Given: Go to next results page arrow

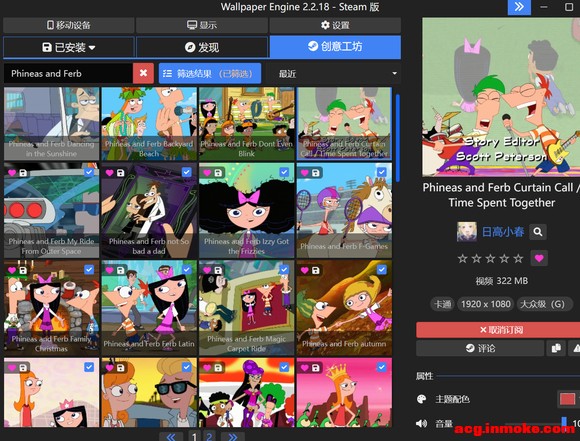Looking at the screenshot, I should [232, 436].
